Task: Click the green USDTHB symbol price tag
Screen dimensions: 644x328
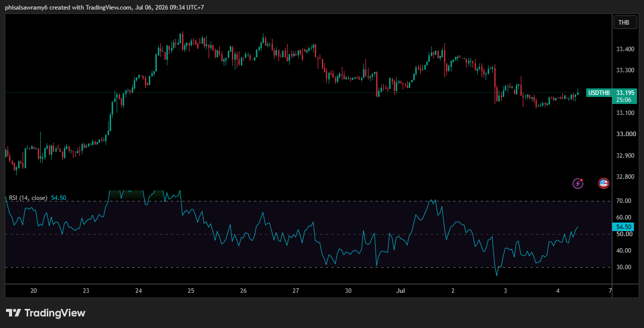Action: [x=599, y=93]
